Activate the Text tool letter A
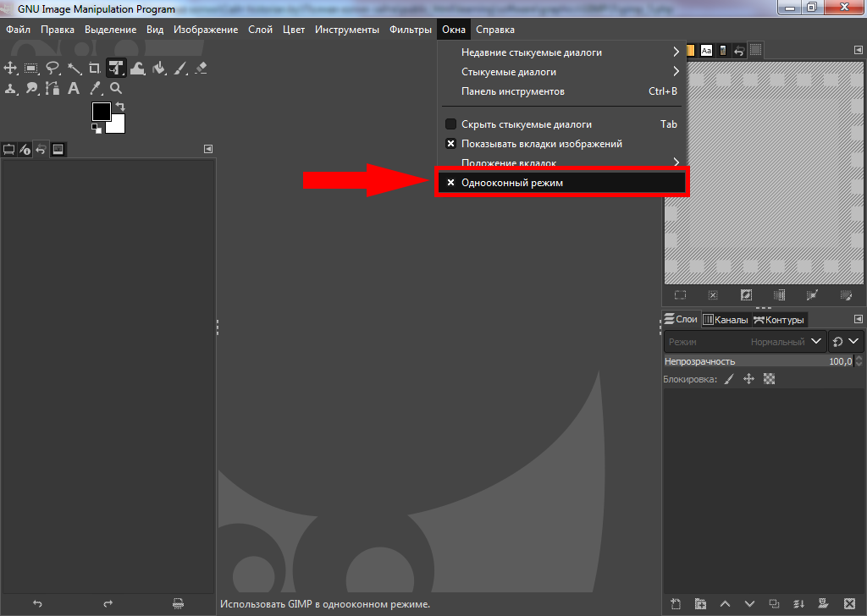Screen dimensions: 867x616 tap(74, 89)
